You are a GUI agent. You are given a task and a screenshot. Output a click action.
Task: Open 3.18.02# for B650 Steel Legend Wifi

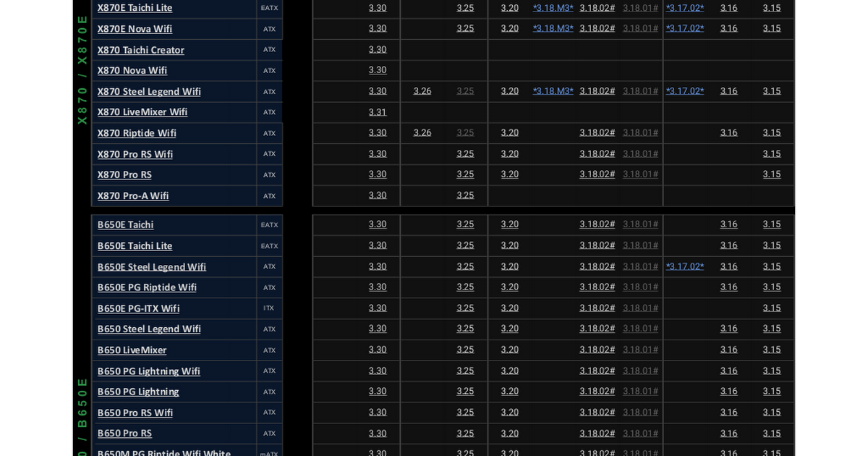click(x=597, y=329)
